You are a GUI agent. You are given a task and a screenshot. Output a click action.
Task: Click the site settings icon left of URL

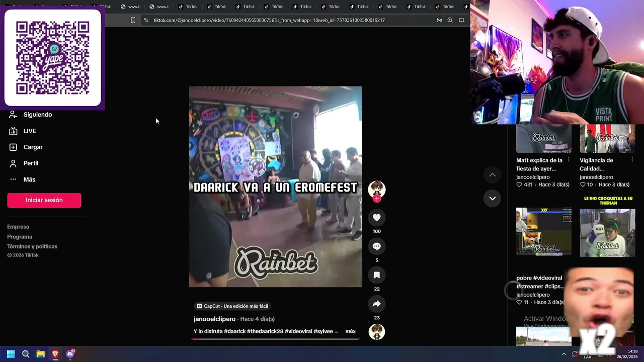coord(146,20)
